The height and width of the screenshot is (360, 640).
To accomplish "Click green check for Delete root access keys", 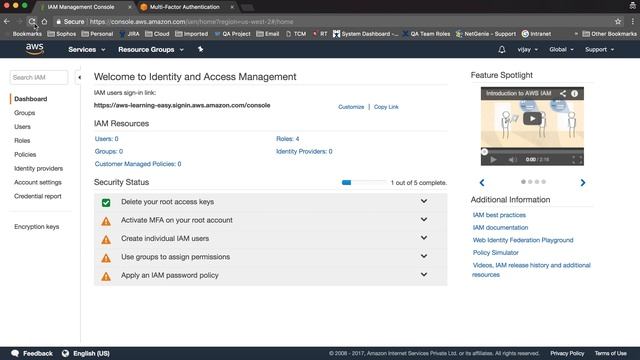I will coord(106,202).
